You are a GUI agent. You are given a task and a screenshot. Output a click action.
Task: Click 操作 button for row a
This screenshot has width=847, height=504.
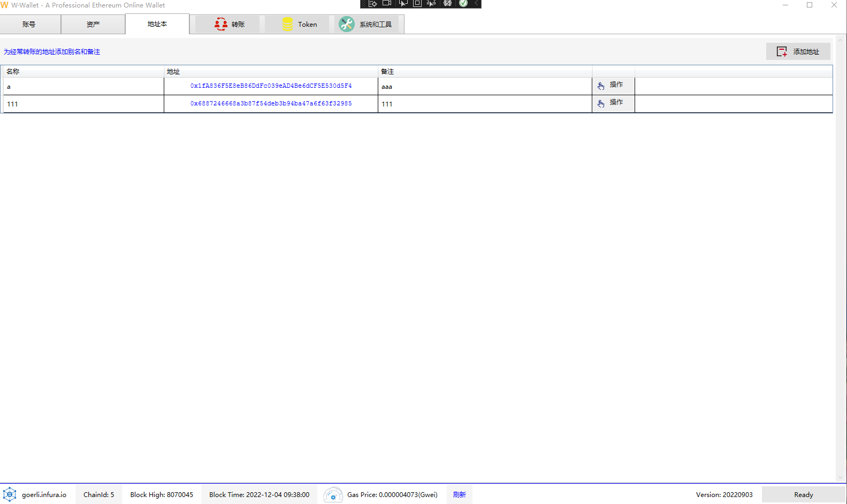[613, 86]
